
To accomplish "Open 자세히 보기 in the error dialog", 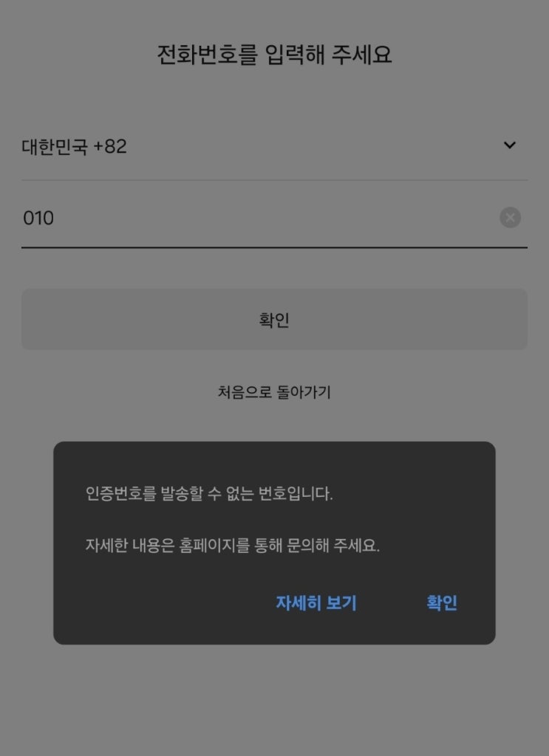I will coord(316,602).
